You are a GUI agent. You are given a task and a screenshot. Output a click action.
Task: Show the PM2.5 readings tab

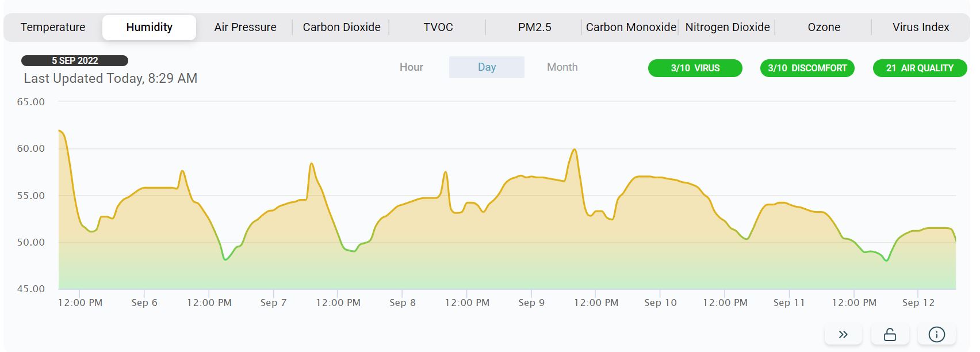(x=534, y=27)
